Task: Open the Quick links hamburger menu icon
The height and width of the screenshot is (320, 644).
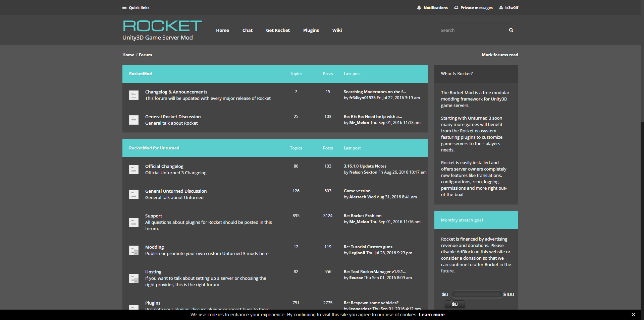Action: 124,7
